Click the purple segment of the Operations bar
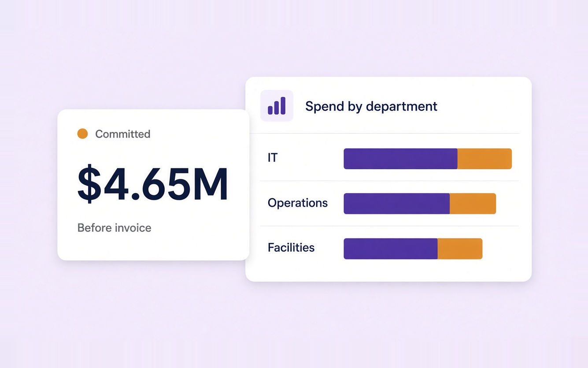This screenshot has height=368, width=588. 396,204
